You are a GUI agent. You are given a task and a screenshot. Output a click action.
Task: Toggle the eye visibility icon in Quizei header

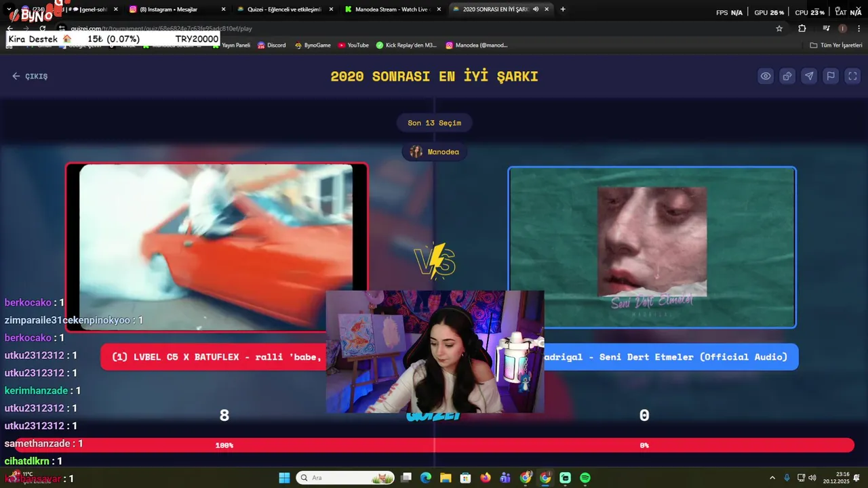click(x=766, y=76)
